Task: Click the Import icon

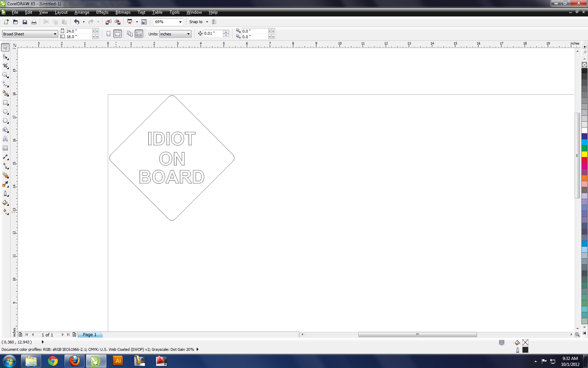Action: point(108,22)
